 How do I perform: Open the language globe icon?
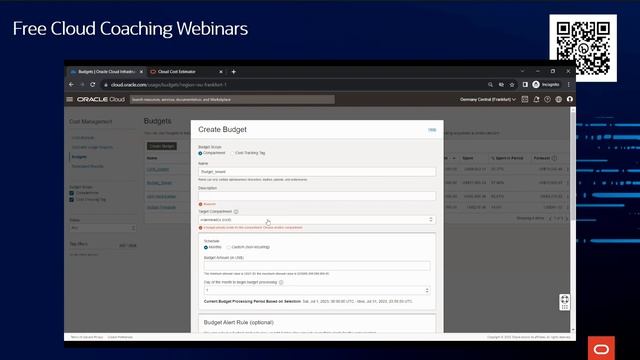click(x=558, y=99)
